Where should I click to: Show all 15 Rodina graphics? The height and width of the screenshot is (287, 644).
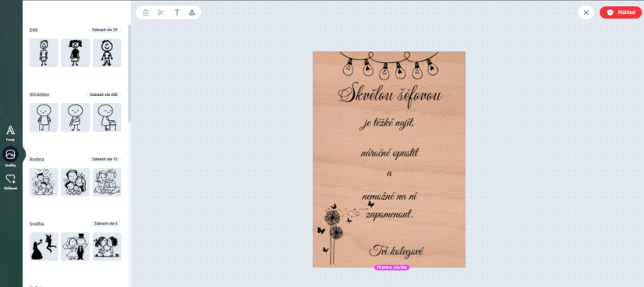pyautogui.click(x=104, y=159)
